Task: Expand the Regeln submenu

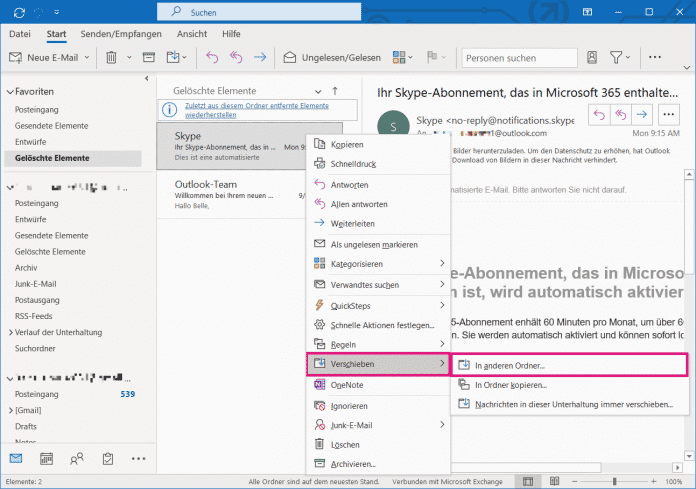Action: point(378,344)
